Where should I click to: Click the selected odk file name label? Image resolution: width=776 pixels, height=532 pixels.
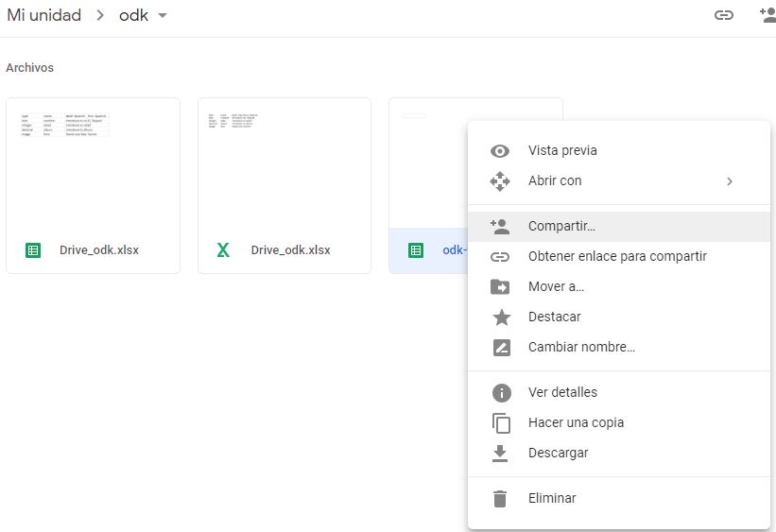455,250
